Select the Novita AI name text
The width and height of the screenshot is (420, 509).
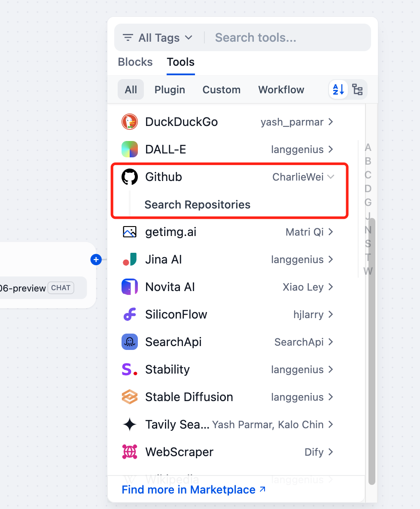pos(170,287)
